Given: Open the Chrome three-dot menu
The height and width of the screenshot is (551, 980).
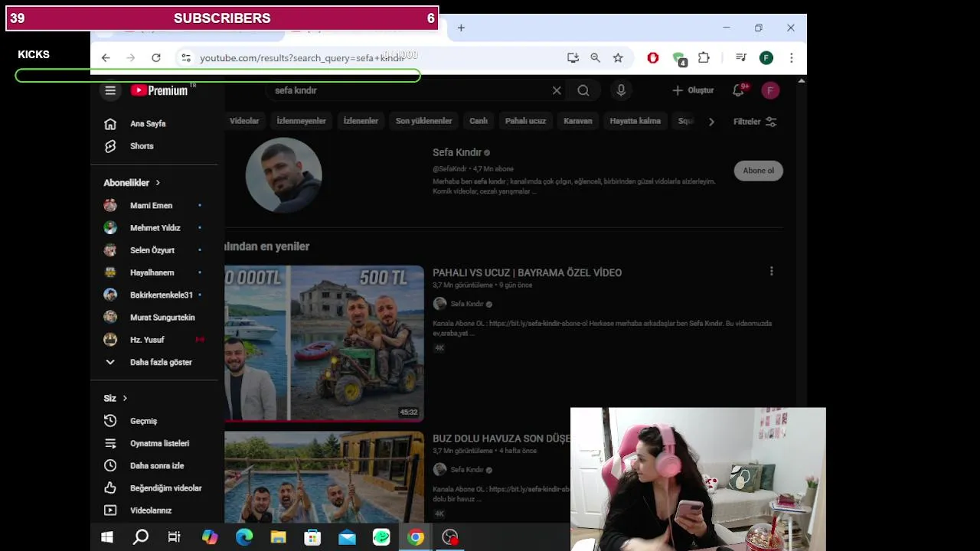Looking at the screenshot, I should 792,58.
